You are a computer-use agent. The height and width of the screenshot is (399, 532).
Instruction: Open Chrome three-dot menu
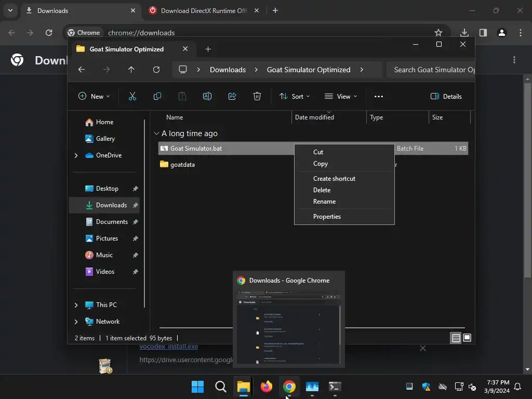[x=521, y=33]
